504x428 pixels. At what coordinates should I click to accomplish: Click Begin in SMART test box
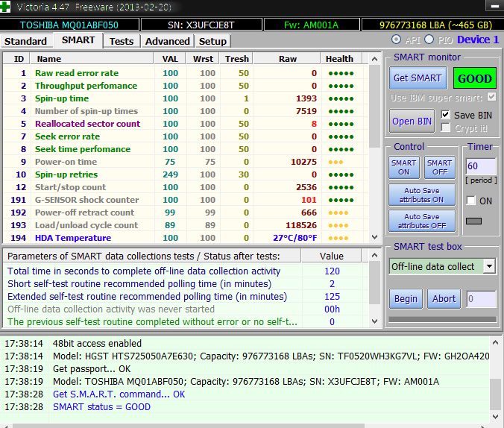tap(406, 299)
